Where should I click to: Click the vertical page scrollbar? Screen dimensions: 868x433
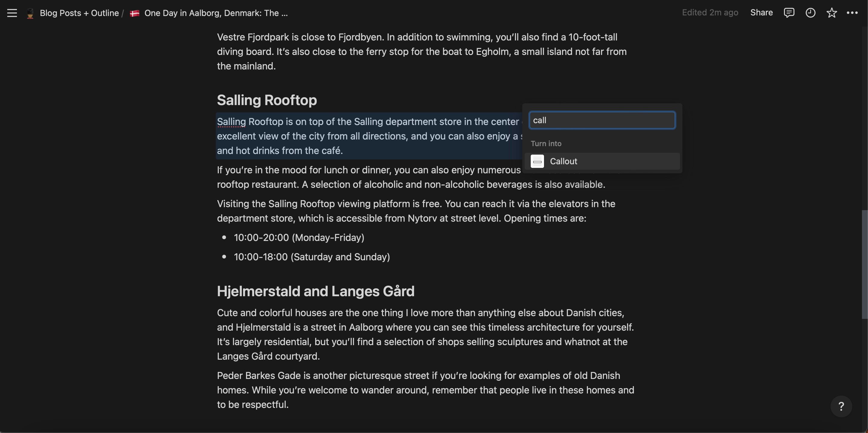click(864, 264)
